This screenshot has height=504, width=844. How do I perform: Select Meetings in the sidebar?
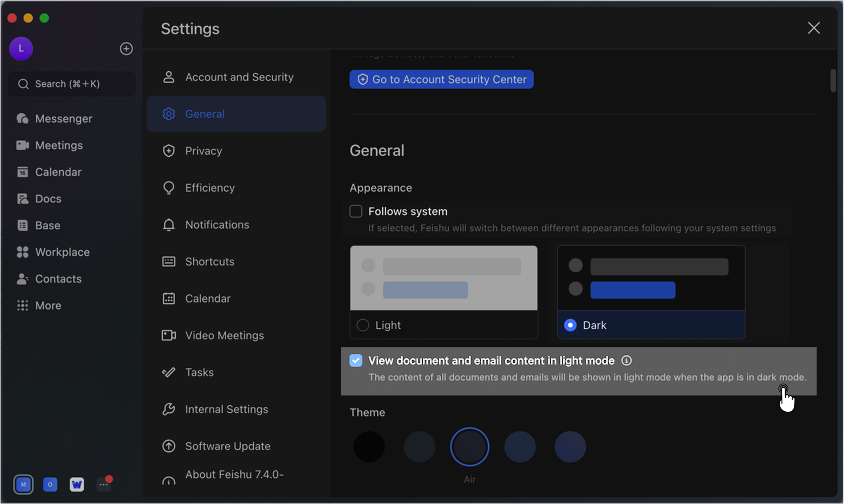tap(59, 145)
